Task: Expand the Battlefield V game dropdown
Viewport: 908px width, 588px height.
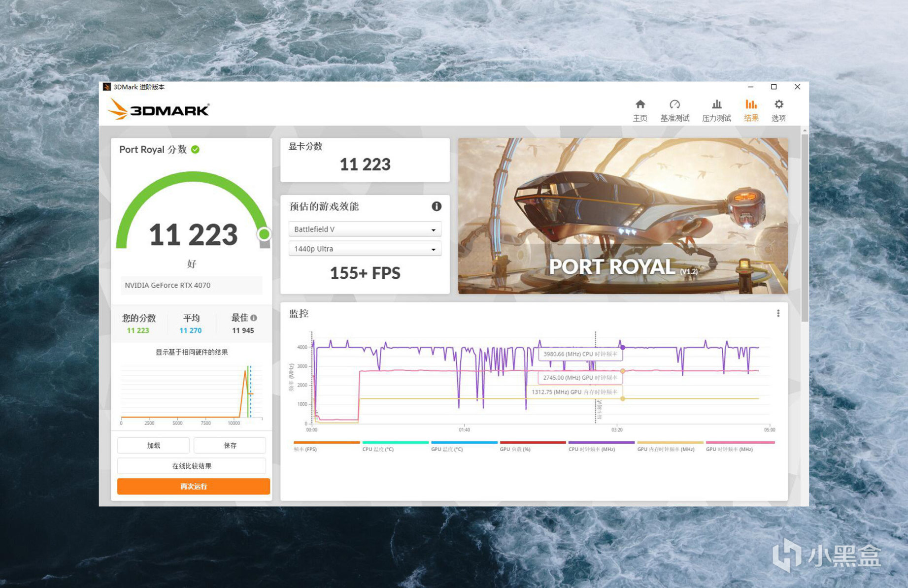Action: click(365, 229)
